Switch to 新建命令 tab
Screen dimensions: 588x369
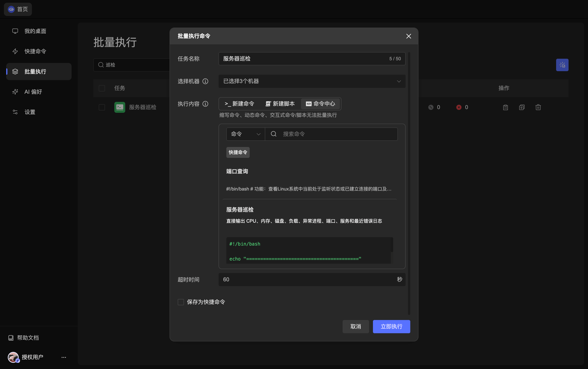(239, 104)
